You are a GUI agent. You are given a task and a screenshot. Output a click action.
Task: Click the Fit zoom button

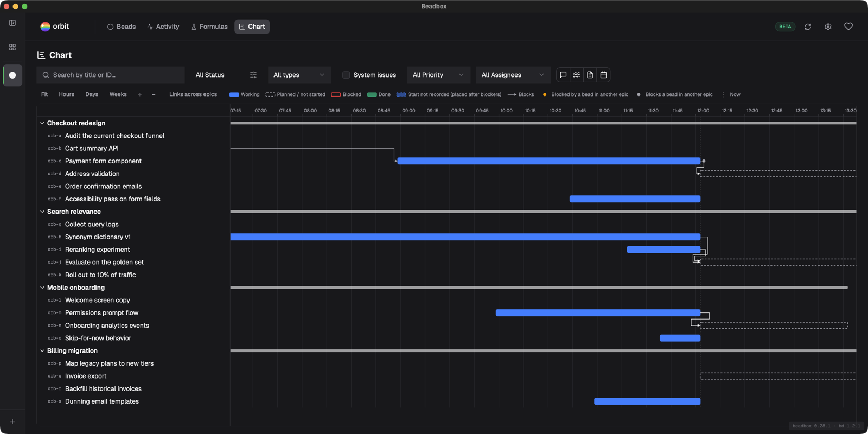click(x=44, y=94)
